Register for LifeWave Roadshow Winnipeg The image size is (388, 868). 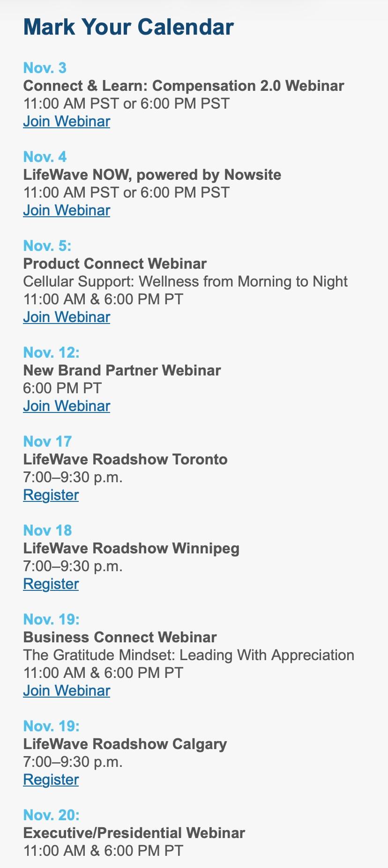pos(51,584)
